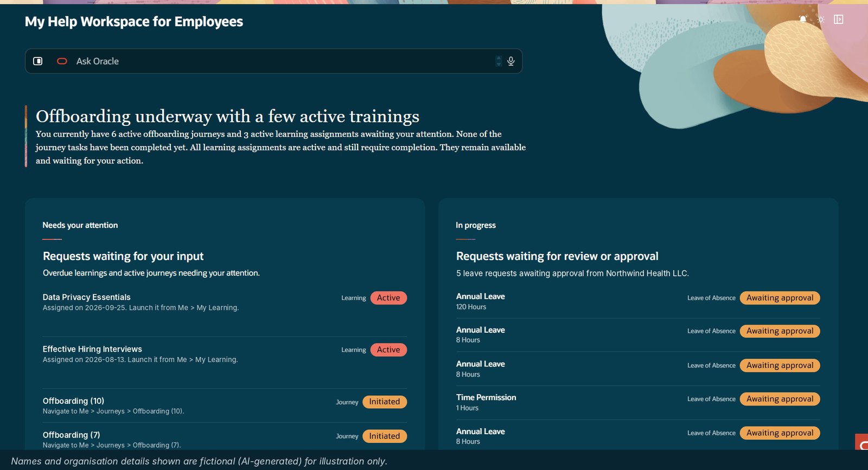Click Learning label beside Data Privacy Essentials

pyautogui.click(x=354, y=298)
